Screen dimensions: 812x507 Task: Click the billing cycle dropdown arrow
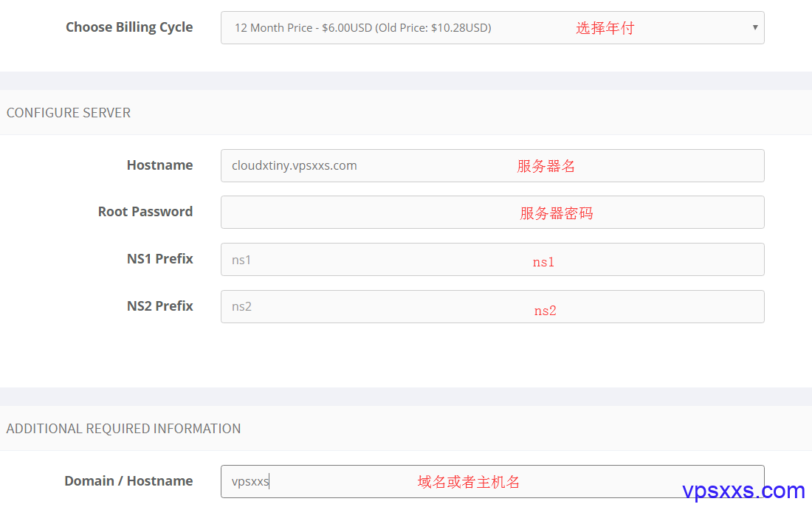click(755, 27)
